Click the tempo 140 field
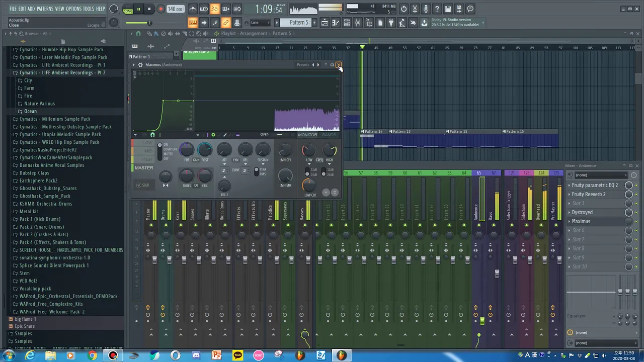The width and height of the screenshot is (644, 362). 175,9
